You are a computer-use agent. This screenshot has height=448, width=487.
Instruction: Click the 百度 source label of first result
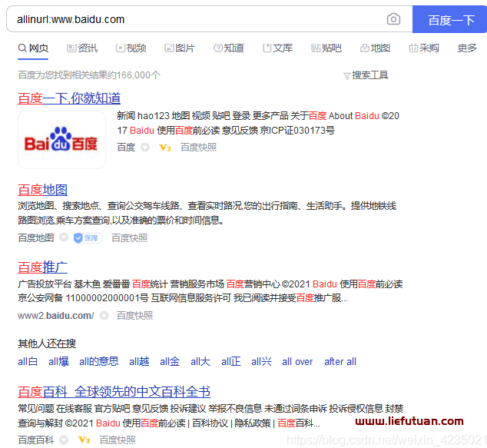pos(126,148)
